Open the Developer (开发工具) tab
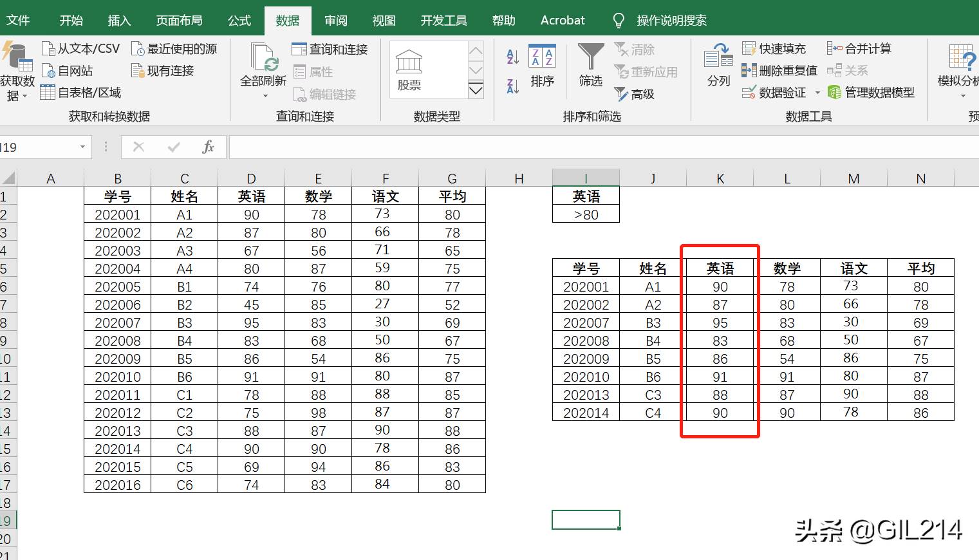 pyautogui.click(x=443, y=21)
